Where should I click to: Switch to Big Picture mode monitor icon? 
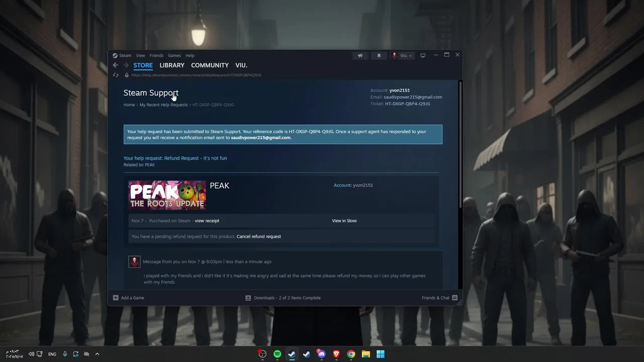pyautogui.click(x=423, y=55)
